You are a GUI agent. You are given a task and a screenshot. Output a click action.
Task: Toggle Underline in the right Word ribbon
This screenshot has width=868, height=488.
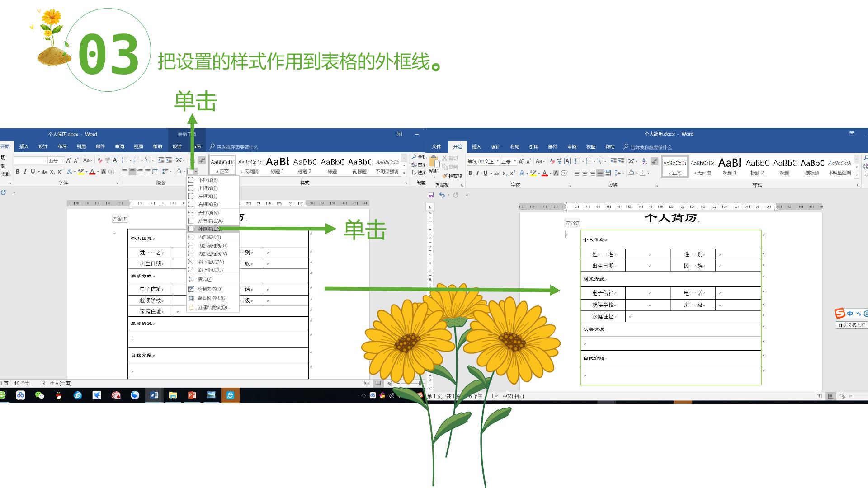486,173
